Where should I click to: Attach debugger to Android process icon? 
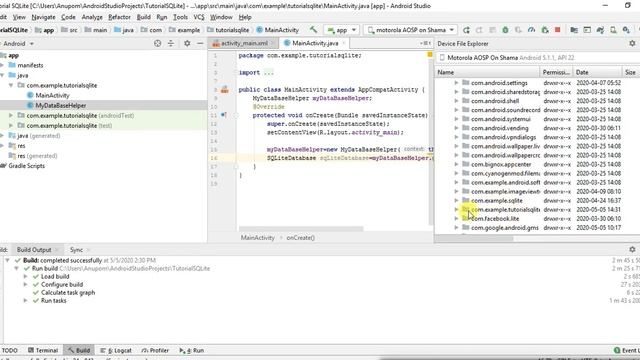544,30
